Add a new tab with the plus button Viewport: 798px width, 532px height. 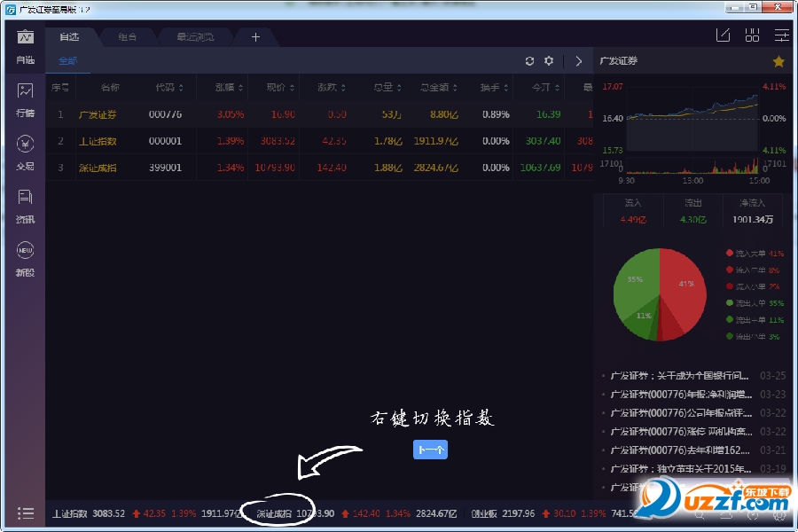(255, 37)
